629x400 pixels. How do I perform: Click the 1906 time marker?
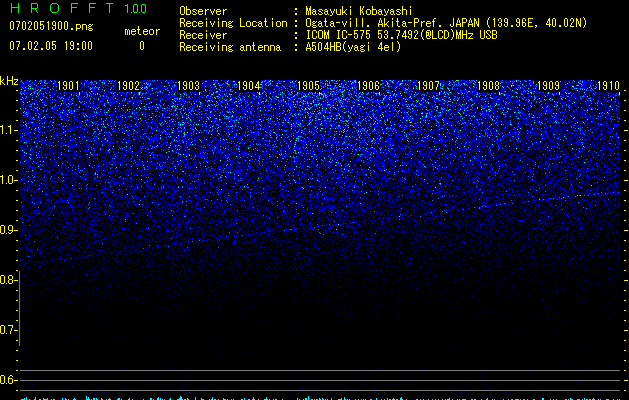[x=368, y=86]
